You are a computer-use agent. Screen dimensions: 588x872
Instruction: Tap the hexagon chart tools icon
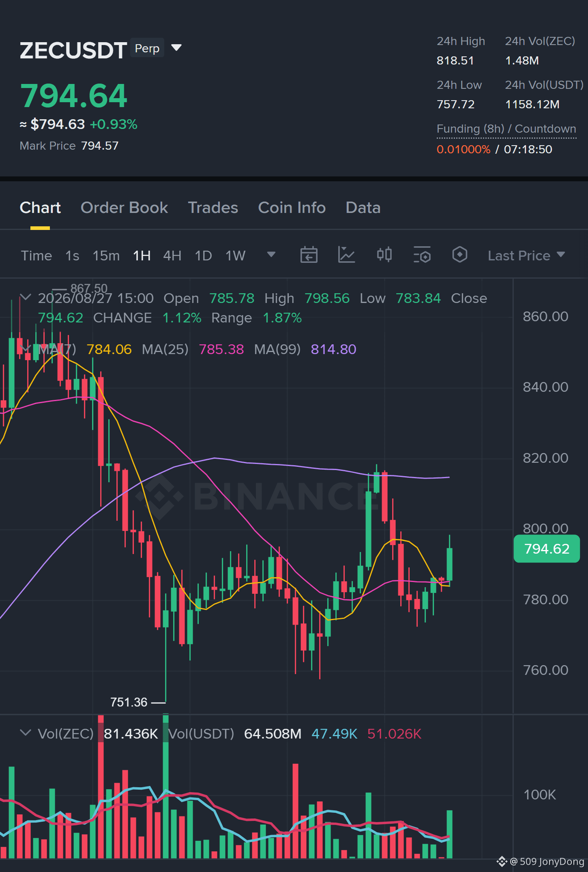click(459, 255)
